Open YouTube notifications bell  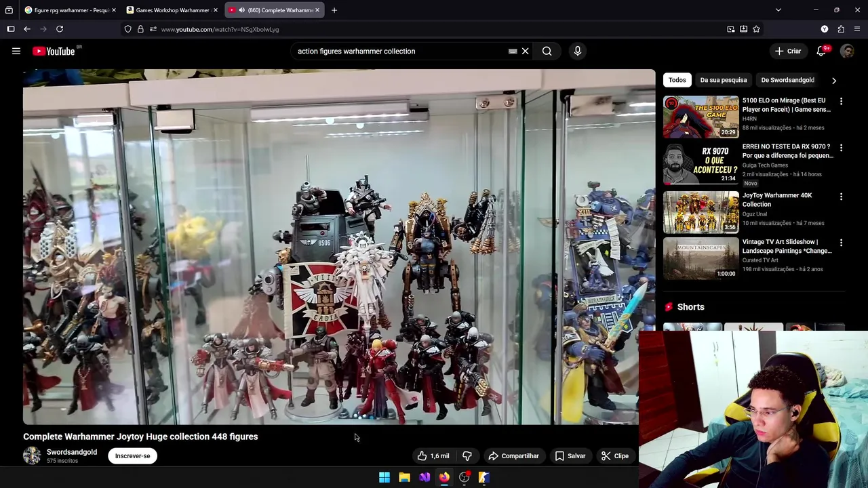coord(821,51)
